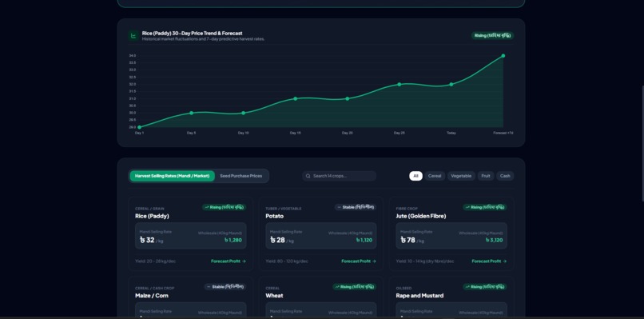Click the Rice 30-Day Price Trend heading

pos(193,33)
